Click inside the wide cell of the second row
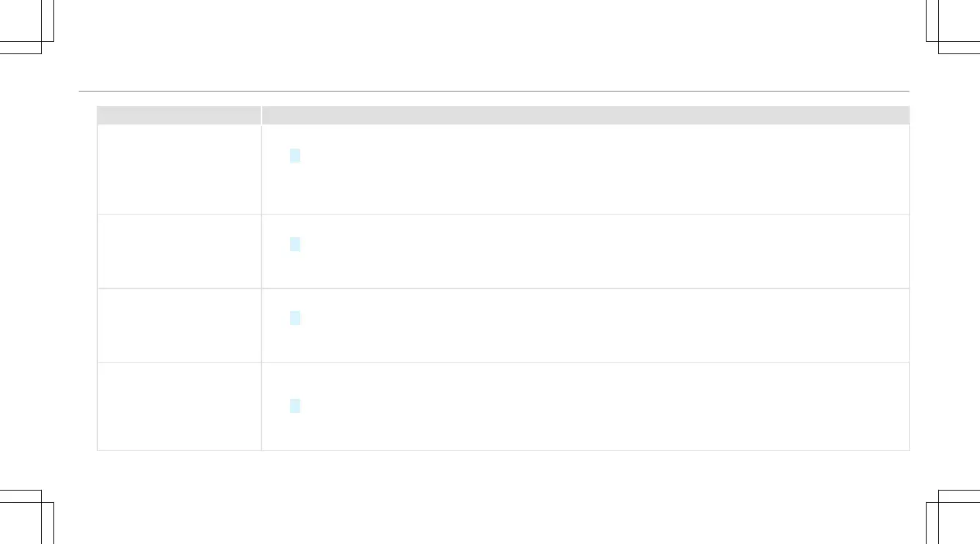The image size is (980, 544). click(586, 251)
